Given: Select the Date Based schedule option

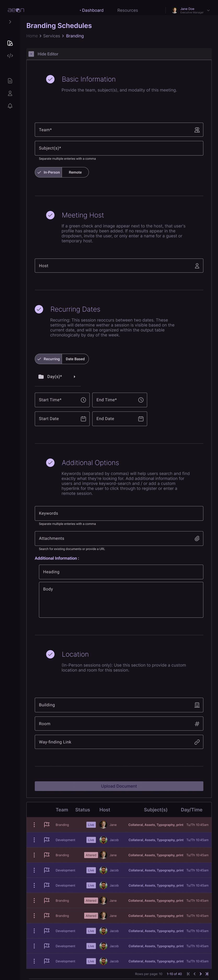Looking at the screenshot, I should pyautogui.click(x=75, y=359).
